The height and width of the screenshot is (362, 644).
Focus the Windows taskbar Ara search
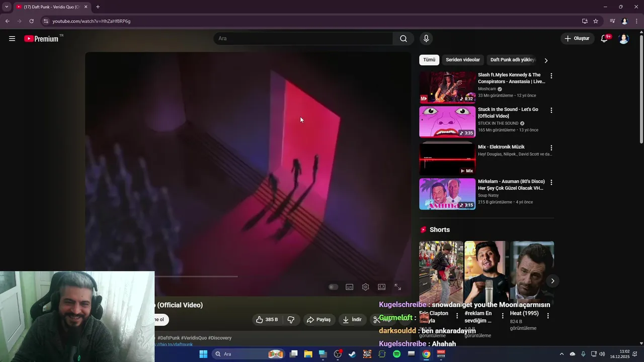tap(248, 354)
